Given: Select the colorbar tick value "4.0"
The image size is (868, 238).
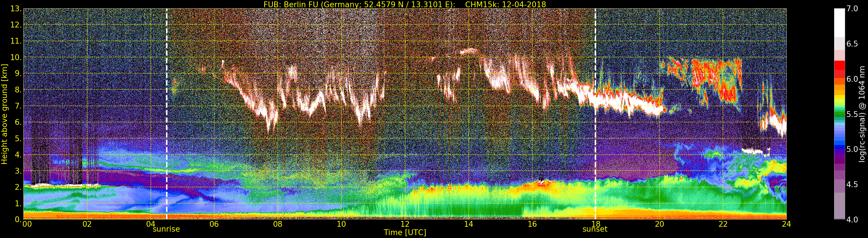Looking at the screenshot, I should pyautogui.click(x=852, y=220).
